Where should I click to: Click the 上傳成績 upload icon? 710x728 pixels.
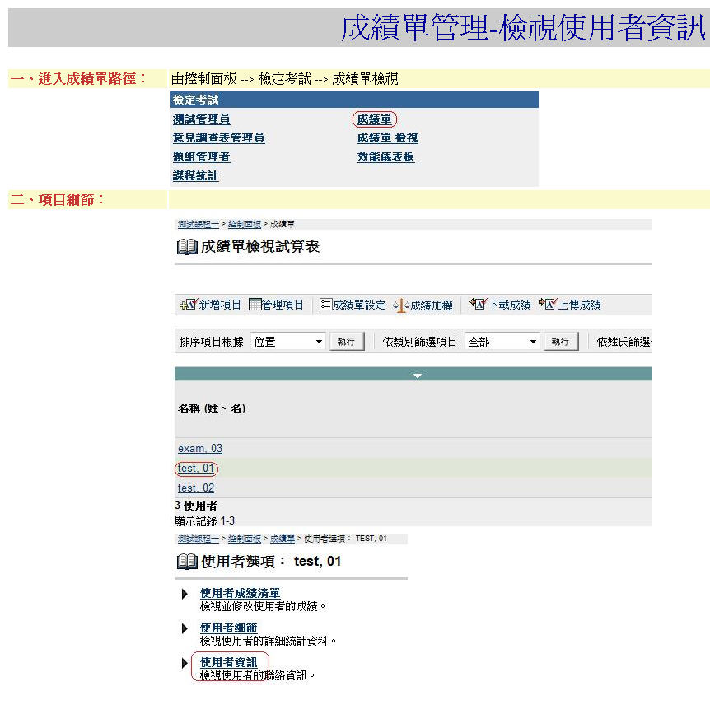548,305
